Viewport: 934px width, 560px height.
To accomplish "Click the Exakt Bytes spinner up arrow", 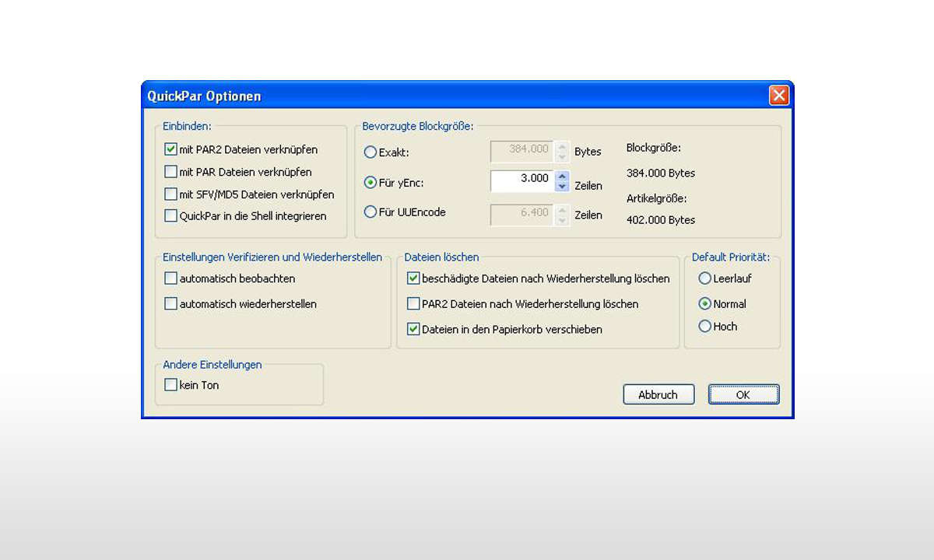I will coord(563,145).
